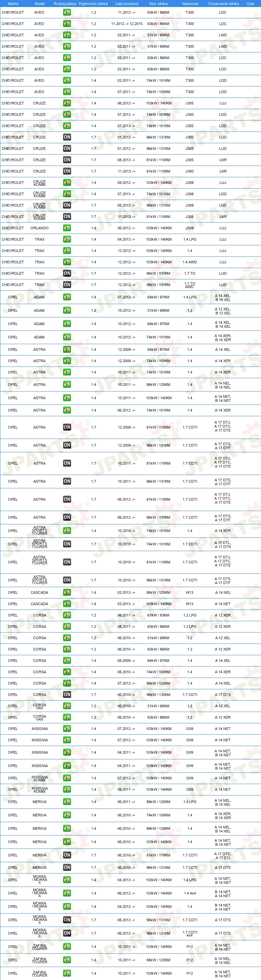Click diesel ON icon in TRAX 1.7 TD AWD row
This screenshot has height=980, width=261.
click(x=67, y=285)
